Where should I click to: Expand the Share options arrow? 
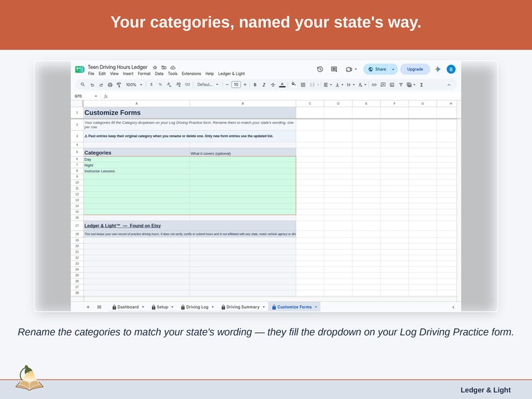tap(393, 69)
